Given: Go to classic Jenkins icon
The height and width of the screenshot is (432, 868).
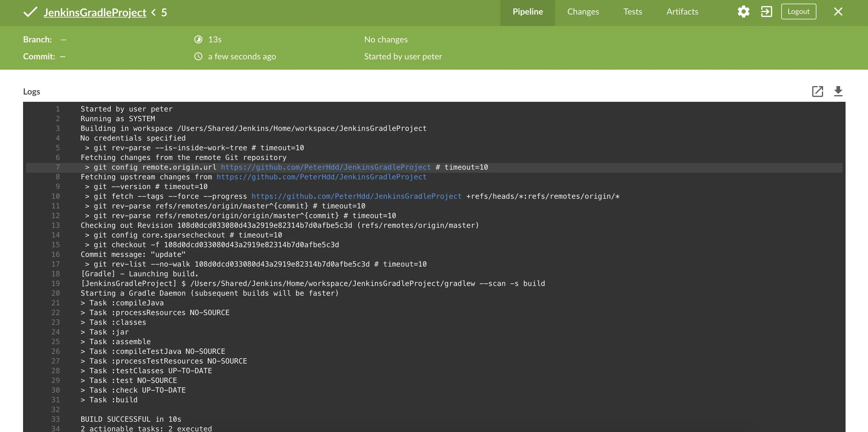Looking at the screenshot, I should (x=766, y=12).
